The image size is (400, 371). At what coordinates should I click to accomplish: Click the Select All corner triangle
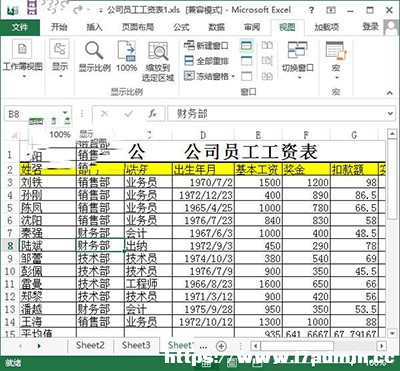[x=14, y=135]
